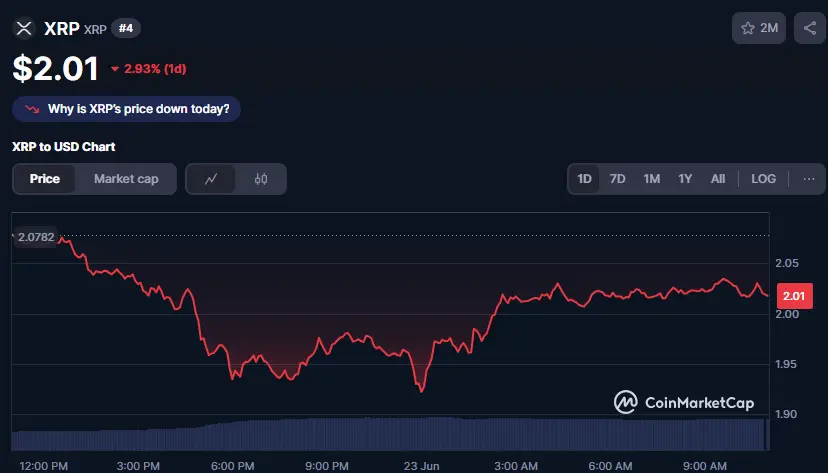Click the 2.05 y-axis label
Viewport: 828px width, 473px height.
pos(787,263)
